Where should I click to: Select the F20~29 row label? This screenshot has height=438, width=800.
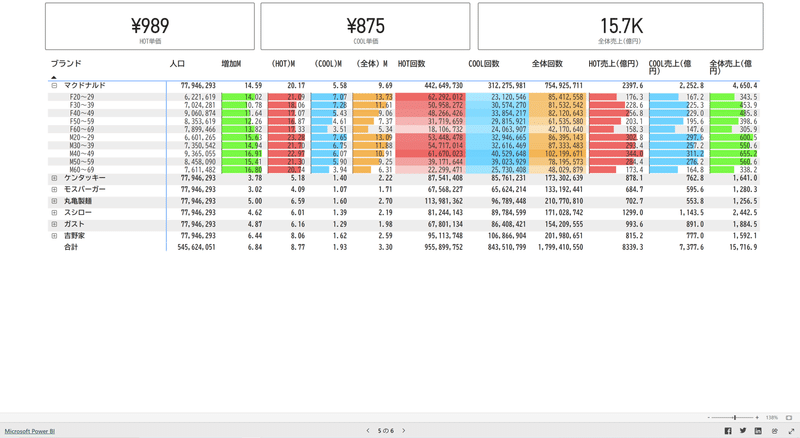[x=82, y=97]
